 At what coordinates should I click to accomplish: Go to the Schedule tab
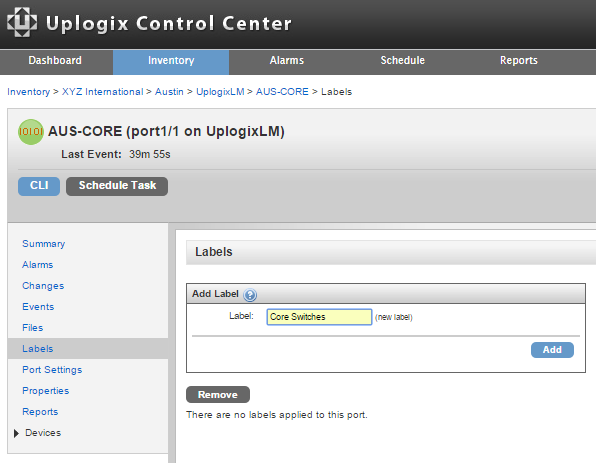coord(403,60)
